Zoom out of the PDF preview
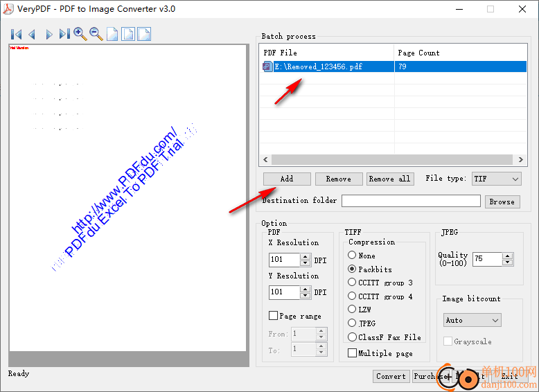Screen dimensions: 539x392 96,34
